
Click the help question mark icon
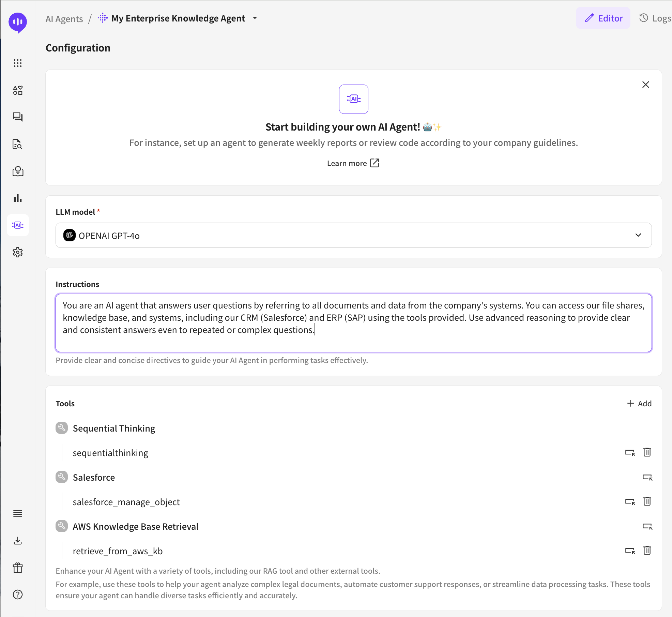[x=18, y=595]
